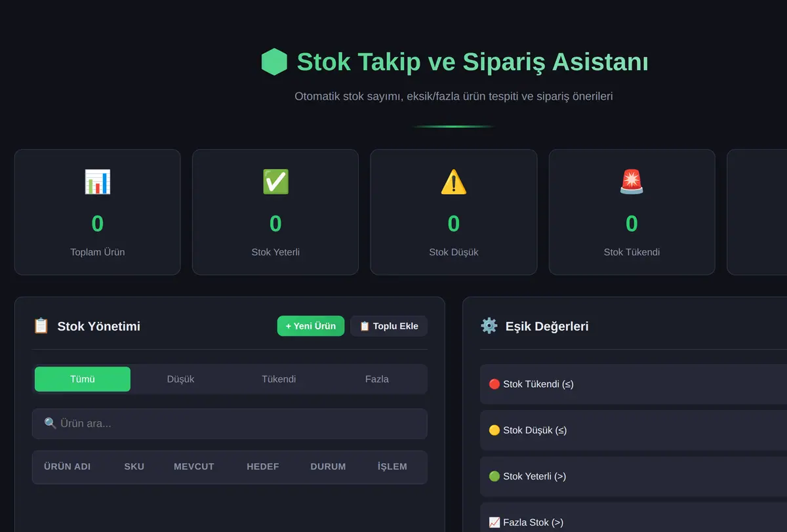The image size is (787, 532).
Task: Click the green circle icon in Stok Yeterli threshold
Action: tap(494, 476)
